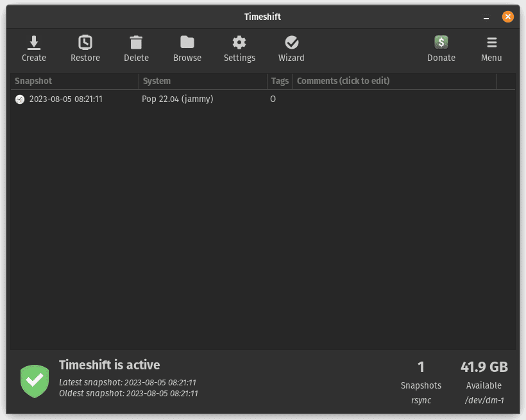This screenshot has height=420, width=526.
Task: Click Timeshift is active heading
Action: click(x=109, y=365)
